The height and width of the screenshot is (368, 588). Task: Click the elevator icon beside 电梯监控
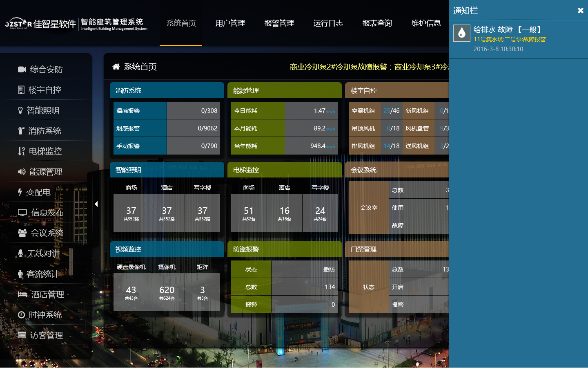pos(21,151)
